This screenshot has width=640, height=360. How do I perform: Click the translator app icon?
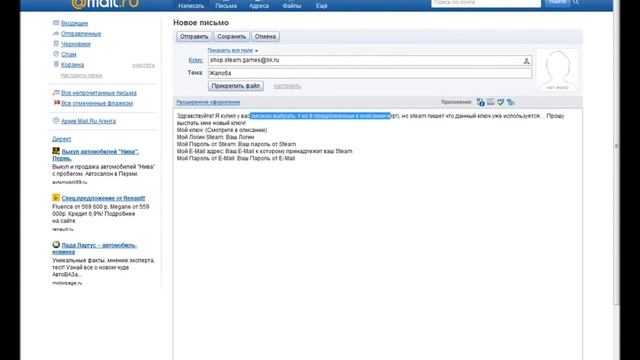(480, 102)
